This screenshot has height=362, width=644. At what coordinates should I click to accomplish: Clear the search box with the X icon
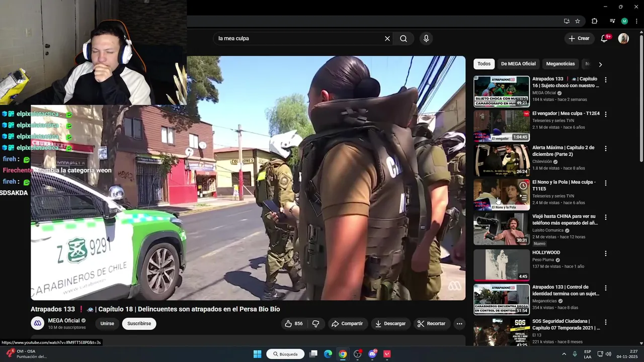(387, 39)
